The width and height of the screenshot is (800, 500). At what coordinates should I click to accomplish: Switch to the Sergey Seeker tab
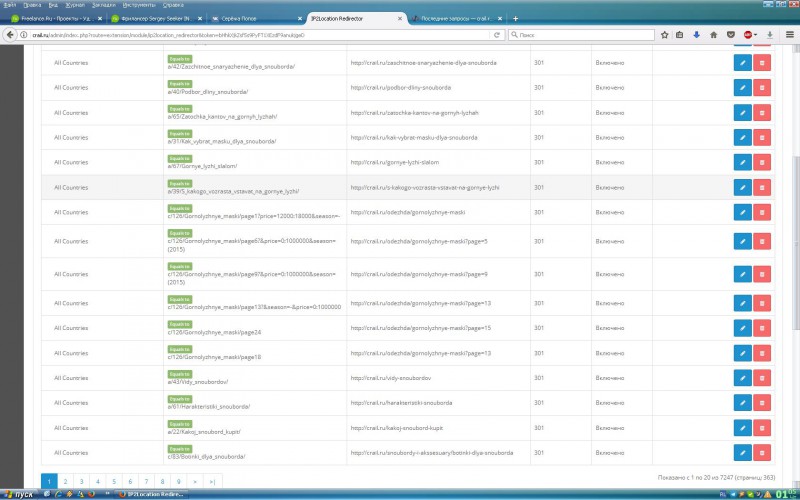click(x=157, y=18)
